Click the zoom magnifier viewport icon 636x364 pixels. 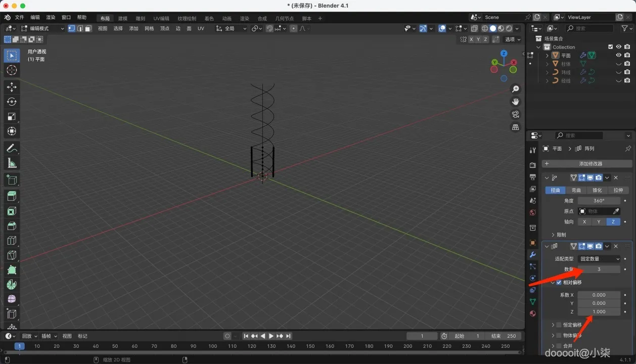pos(515,89)
